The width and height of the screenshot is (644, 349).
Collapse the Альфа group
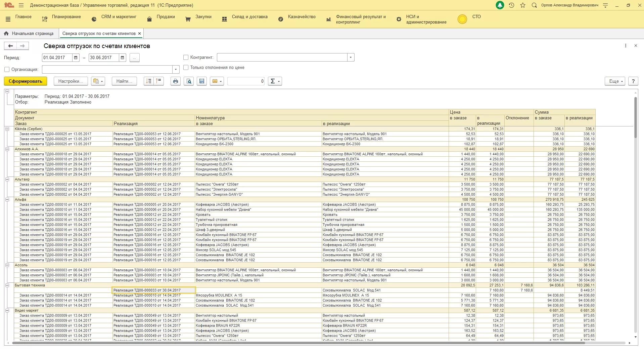7,199
